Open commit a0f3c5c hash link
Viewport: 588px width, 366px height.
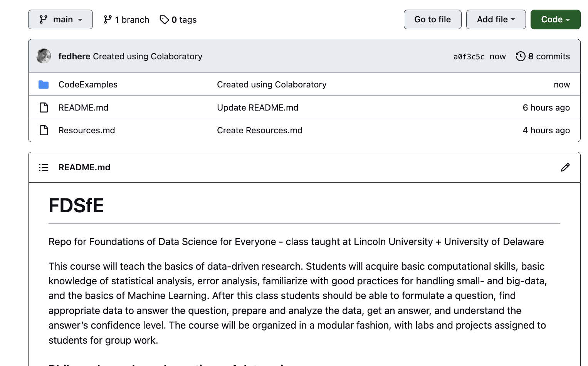(x=469, y=57)
